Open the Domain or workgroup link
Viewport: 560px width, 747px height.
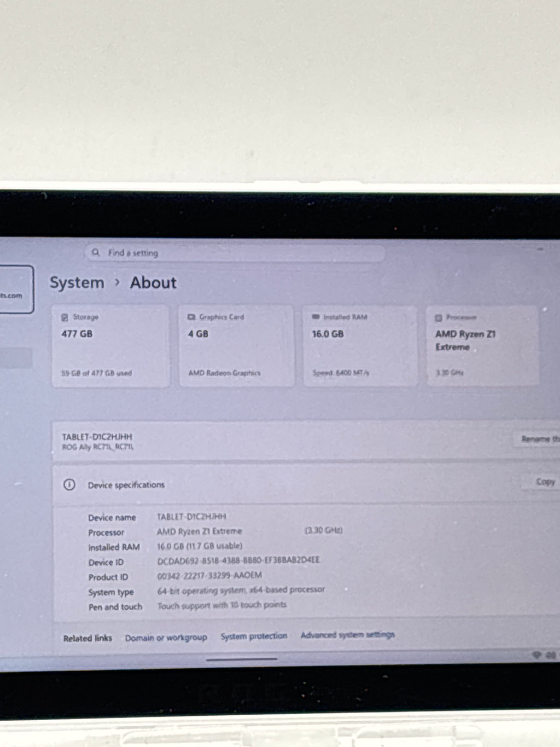tap(166, 638)
